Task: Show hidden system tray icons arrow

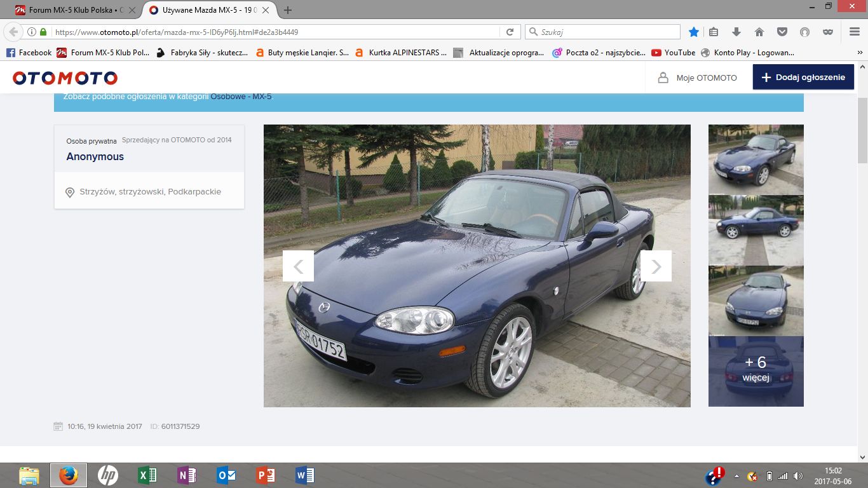Action: tap(736, 476)
